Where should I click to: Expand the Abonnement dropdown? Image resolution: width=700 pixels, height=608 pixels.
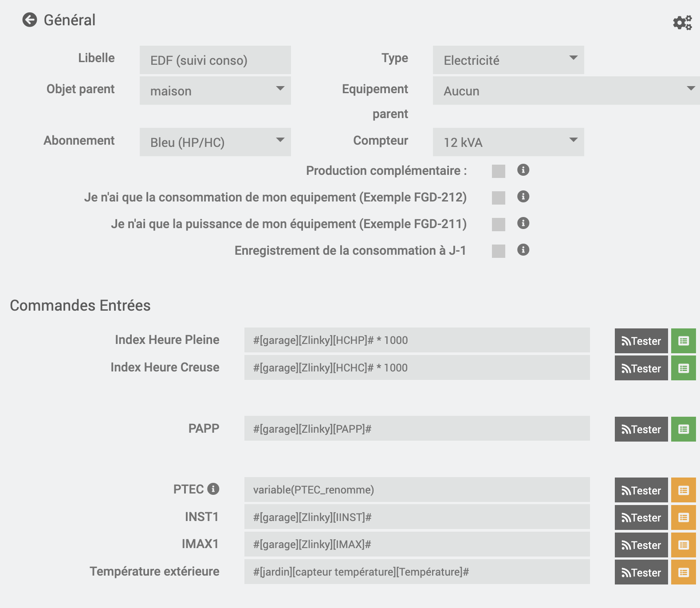(x=215, y=142)
